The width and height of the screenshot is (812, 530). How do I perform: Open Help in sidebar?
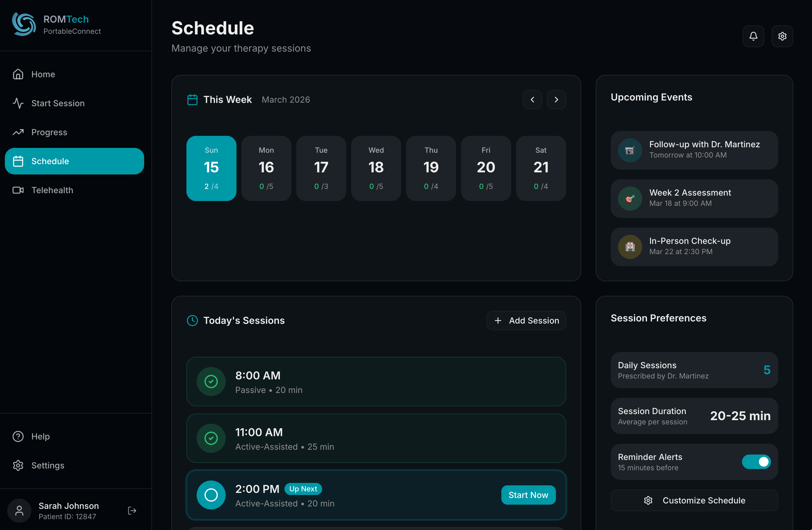(75, 436)
